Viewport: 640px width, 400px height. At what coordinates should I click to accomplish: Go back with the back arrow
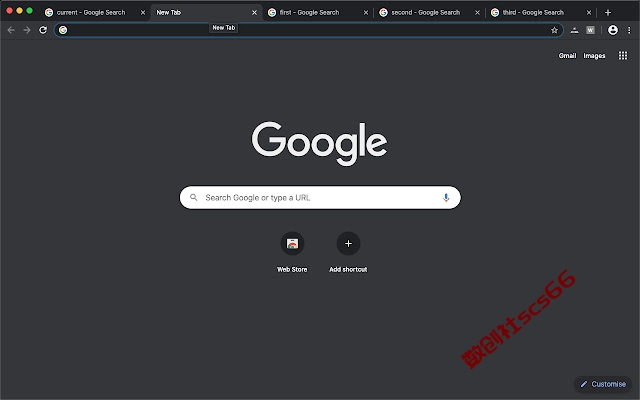coord(11,30)
